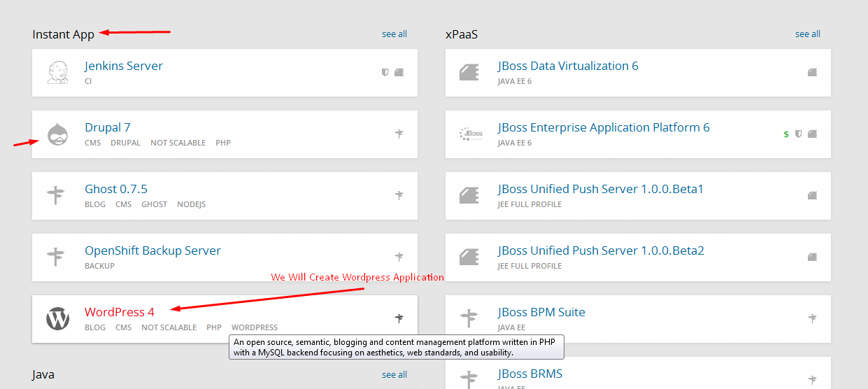Click JAVA EE tag under JBoss BPM Suite

click(511, 327)
